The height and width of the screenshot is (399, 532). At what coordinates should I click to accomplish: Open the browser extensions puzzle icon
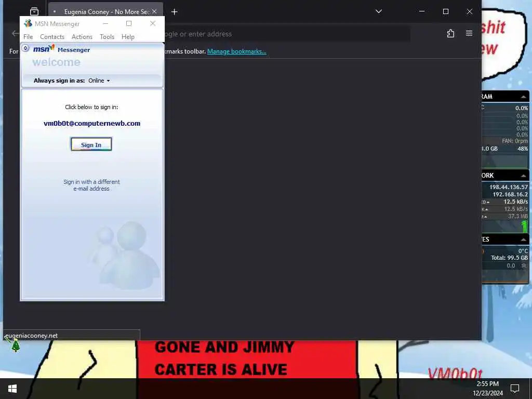click(450, 33)
